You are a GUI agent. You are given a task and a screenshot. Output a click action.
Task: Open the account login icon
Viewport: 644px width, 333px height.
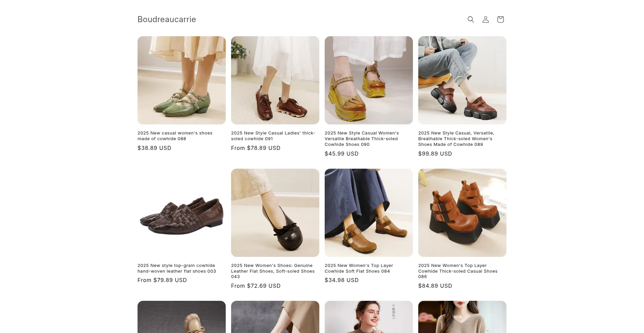pos(486,19)
